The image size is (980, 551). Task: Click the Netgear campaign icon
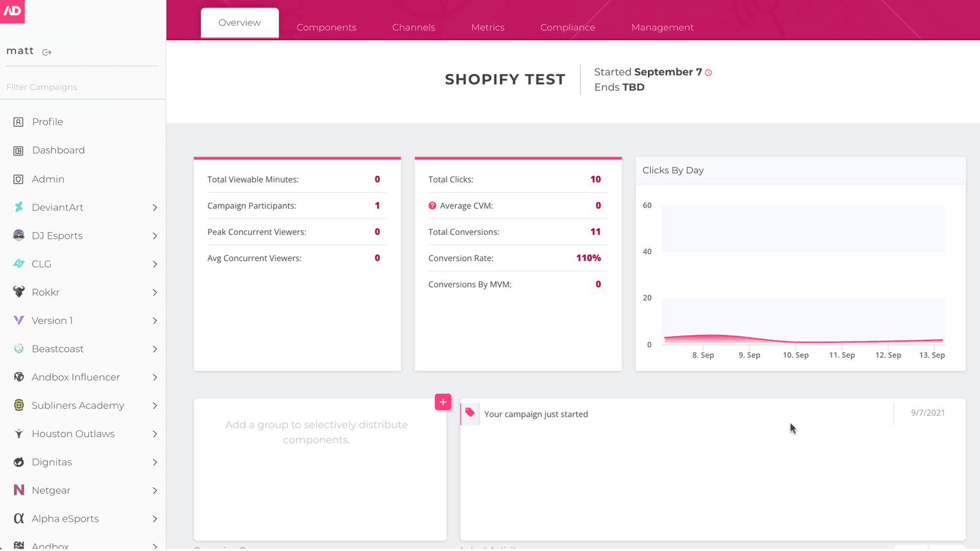coord(18,490)
